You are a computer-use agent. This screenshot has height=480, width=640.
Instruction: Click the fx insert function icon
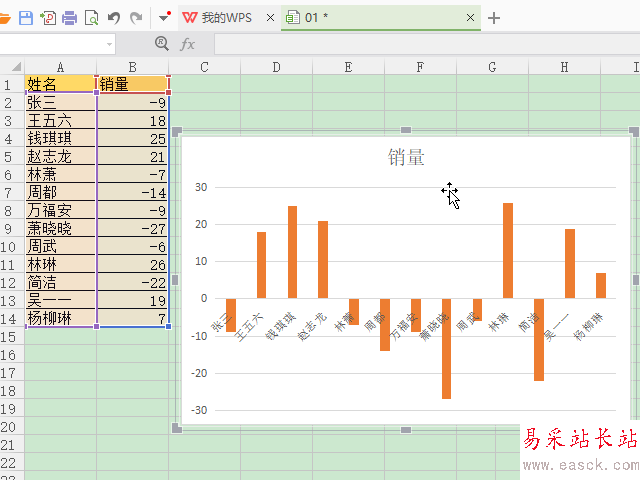187,44
